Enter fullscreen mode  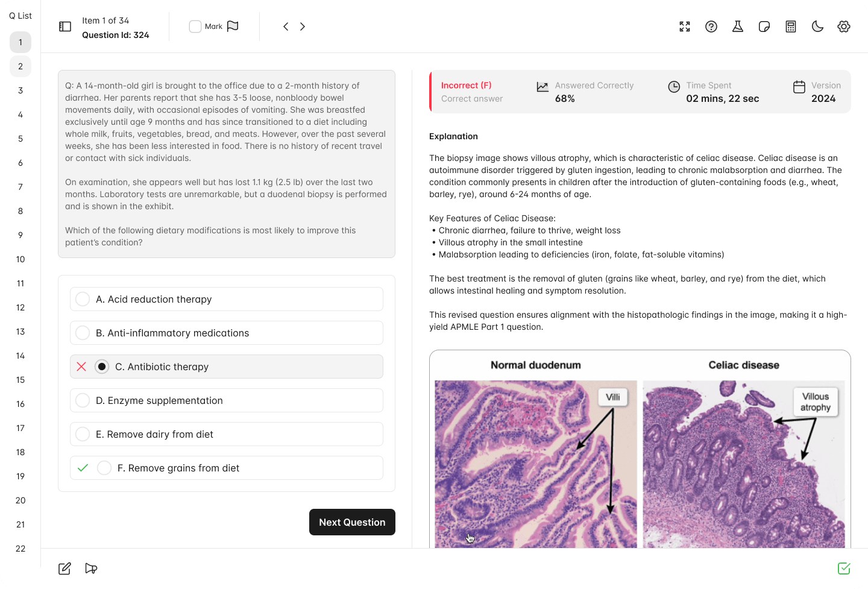(x=684, y=27)
